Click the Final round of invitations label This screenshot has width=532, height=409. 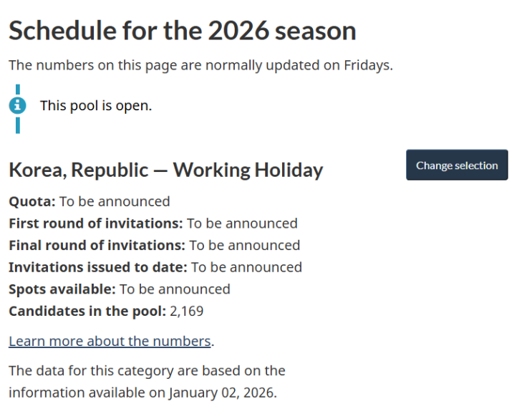97,245
